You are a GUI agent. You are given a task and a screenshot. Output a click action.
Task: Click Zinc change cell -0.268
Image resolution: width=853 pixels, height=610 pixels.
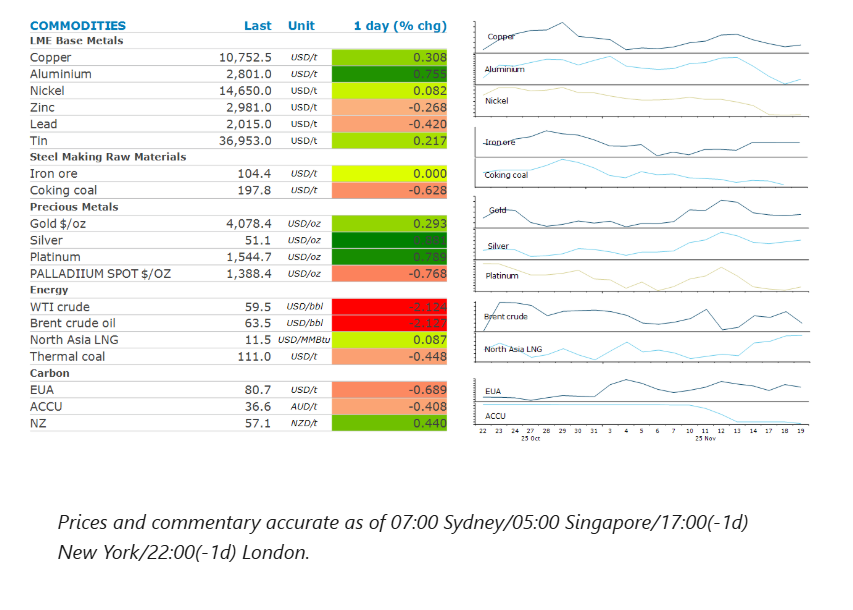pos(390,108)
